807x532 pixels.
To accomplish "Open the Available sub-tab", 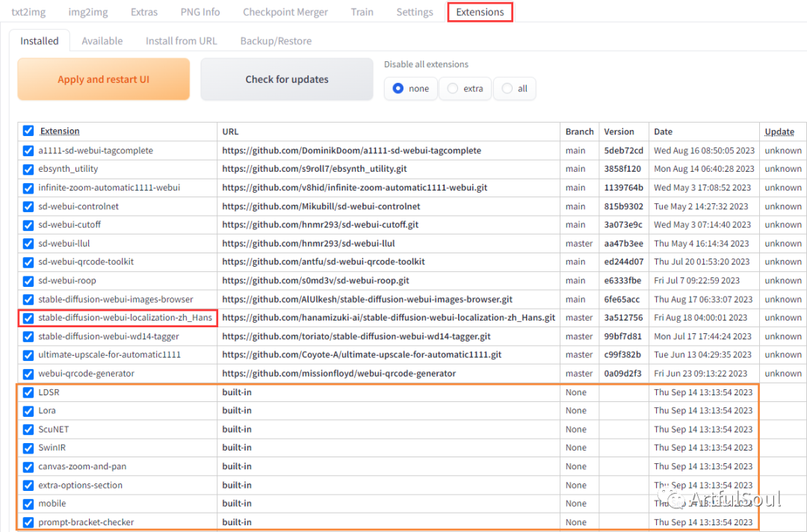I will coord(102,40).
